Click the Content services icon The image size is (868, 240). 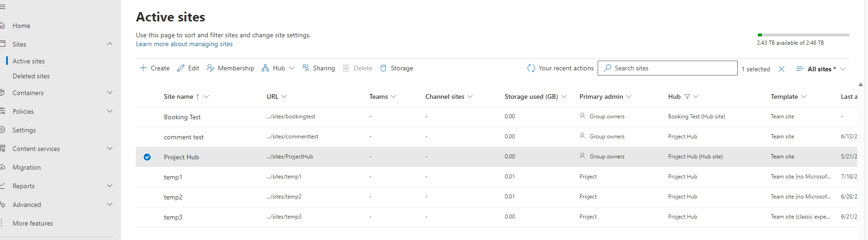(x=2, y=149)
